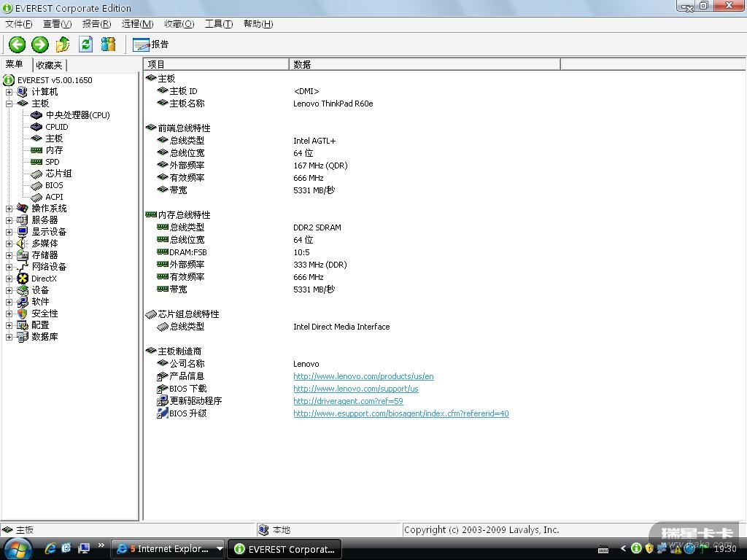Select the CPUID tree item
Screen dimensions: 747x560
click(x=56, y=127)
